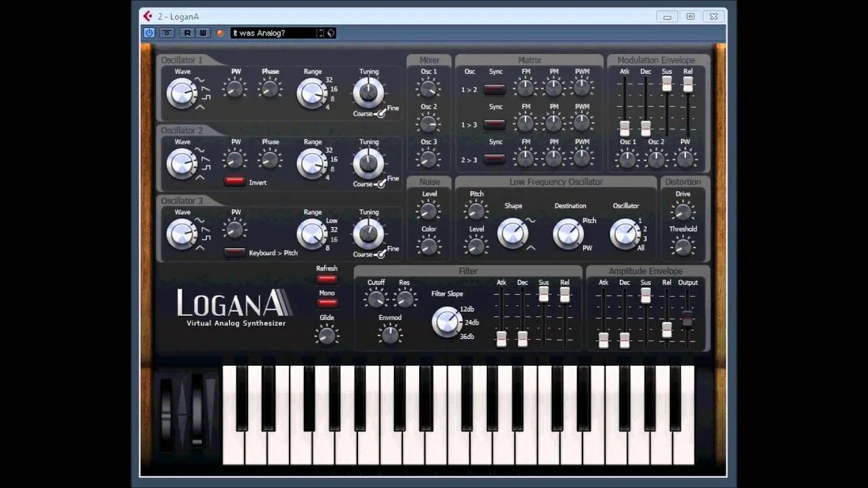Screen dimensions: 868x488
Task: Move Amplitude Envelope Atk slider
Action: click(x=604, y=340)
